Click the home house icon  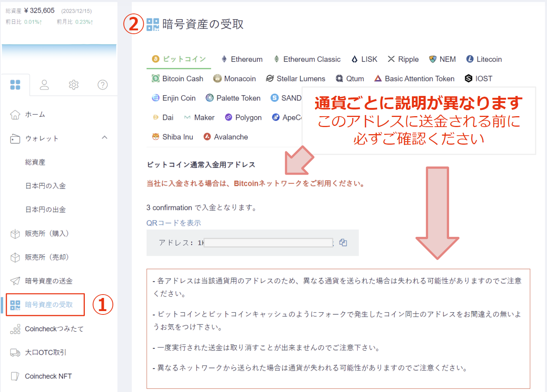pos(15,115)
